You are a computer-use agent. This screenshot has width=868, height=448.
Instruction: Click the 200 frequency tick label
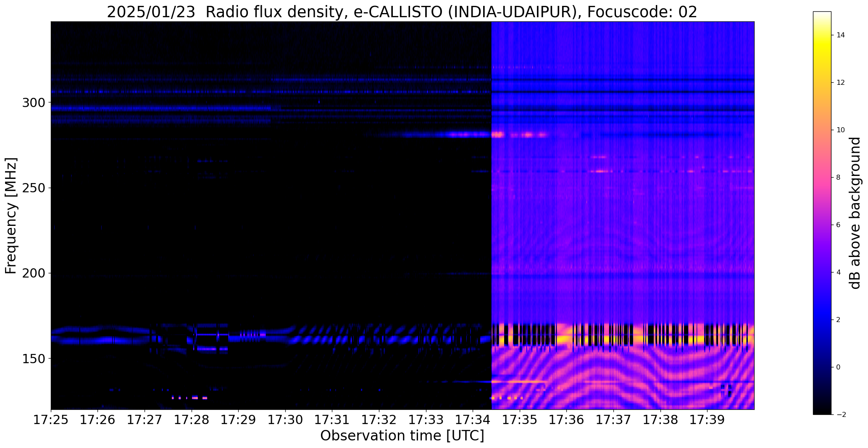pyautogui.click(x=33, y=273)
